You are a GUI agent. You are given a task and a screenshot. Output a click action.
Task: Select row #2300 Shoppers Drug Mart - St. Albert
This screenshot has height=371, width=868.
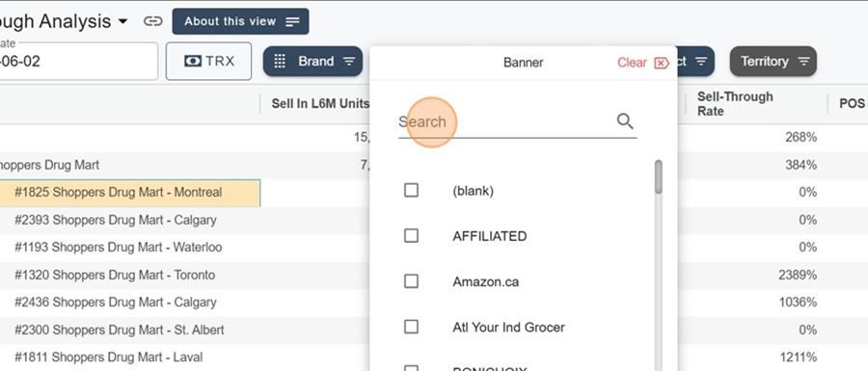coord(119,331)
